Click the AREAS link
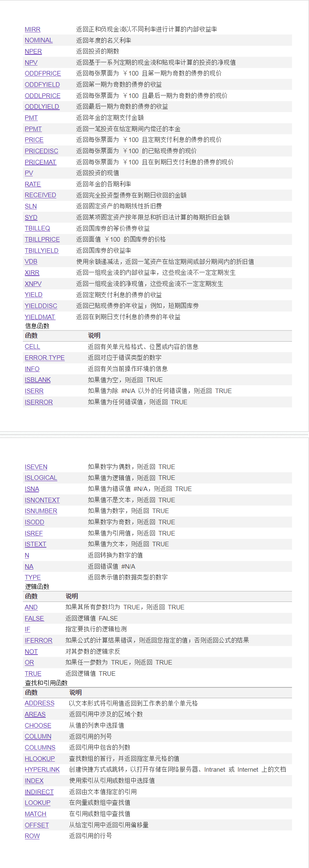Image resolution: width=309 pixels, height=868 pixels. coord(35,714)
